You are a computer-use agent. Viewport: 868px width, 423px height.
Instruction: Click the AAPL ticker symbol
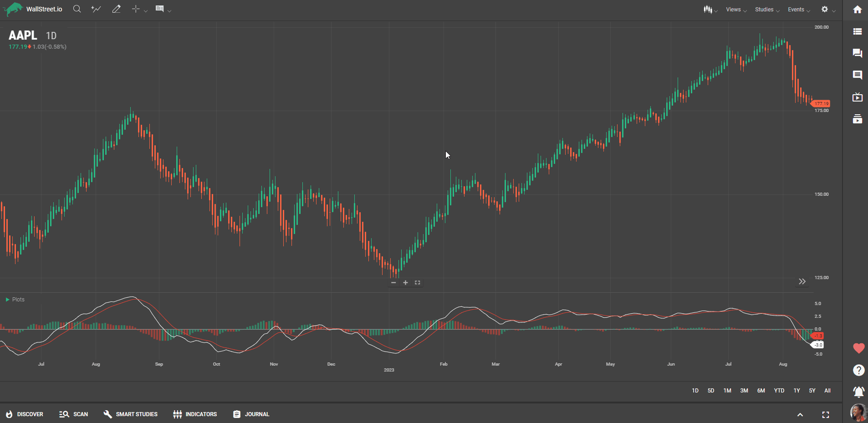coord(23,36)
